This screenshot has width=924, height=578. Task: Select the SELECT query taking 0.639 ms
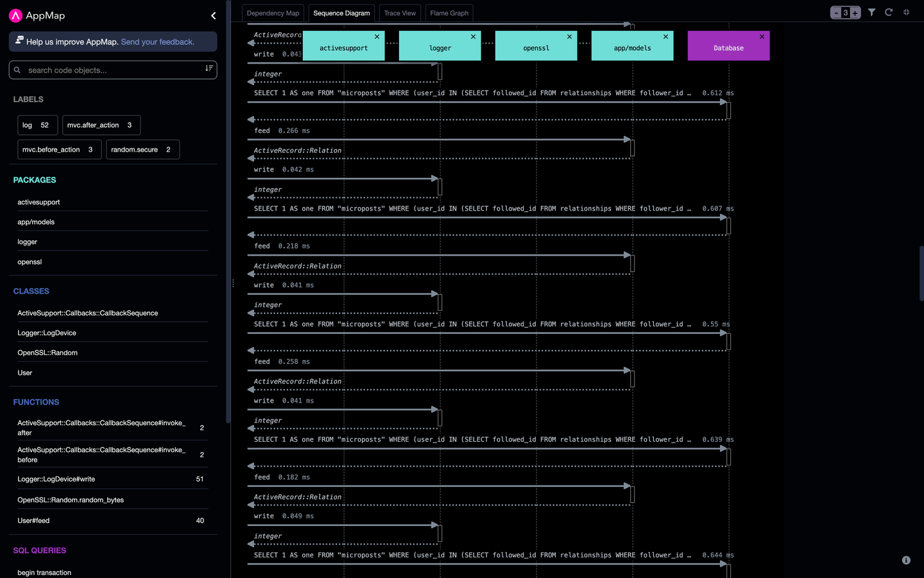(x=493, y=440)
